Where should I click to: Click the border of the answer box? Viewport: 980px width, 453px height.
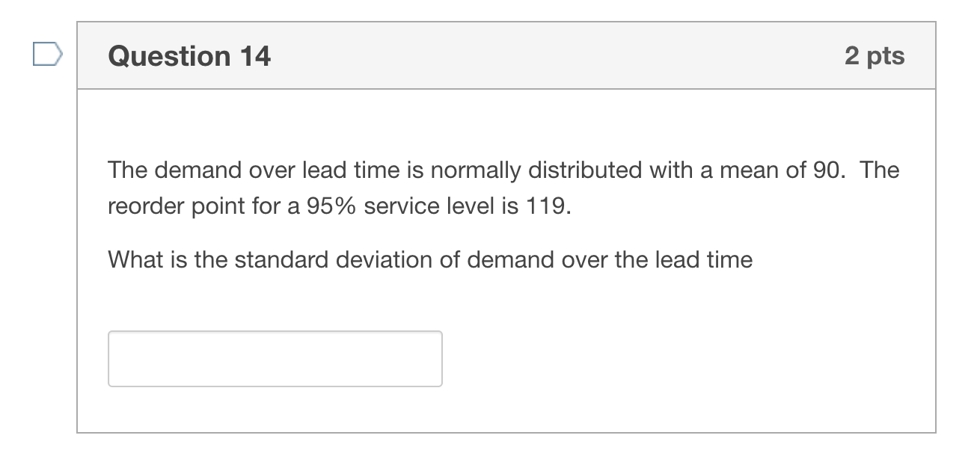(275, 331)
